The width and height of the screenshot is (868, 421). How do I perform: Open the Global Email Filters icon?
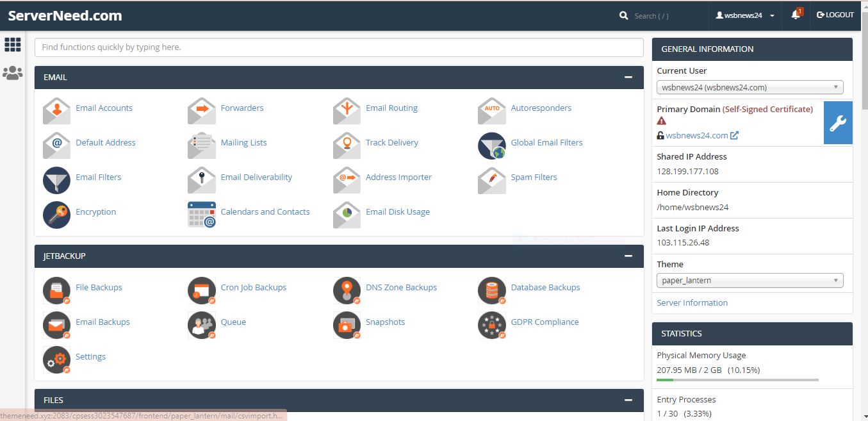[x=491, y=145]
